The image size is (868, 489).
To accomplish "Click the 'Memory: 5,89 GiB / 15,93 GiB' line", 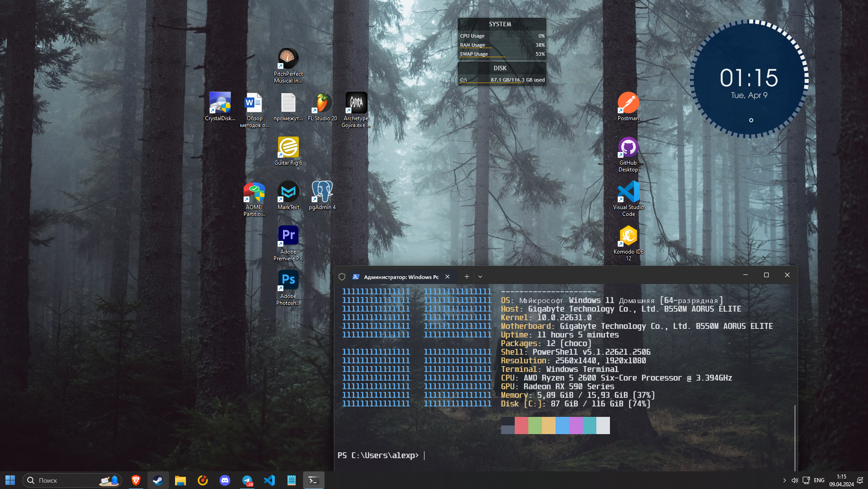I will click(578, 395).
